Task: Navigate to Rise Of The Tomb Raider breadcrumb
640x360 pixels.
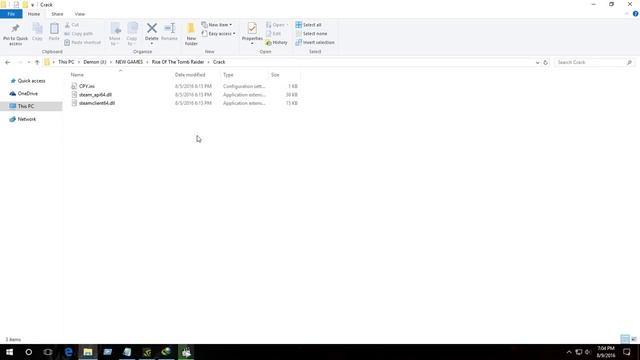Action: (178, 62)
